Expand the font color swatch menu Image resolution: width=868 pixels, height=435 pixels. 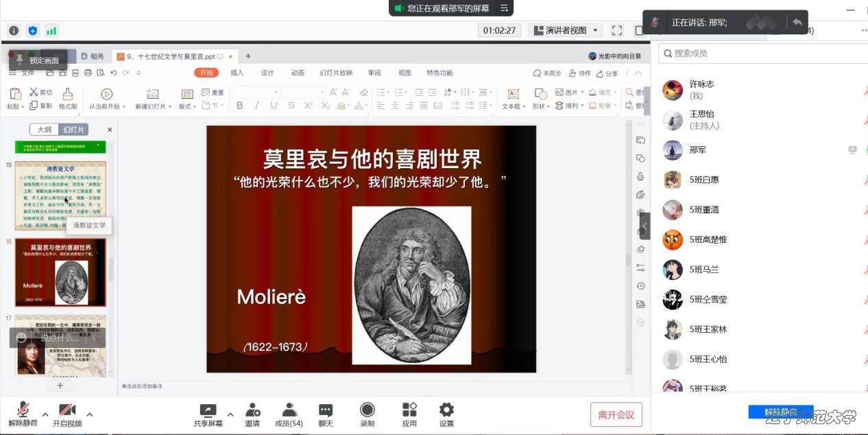tap(365, 105)
